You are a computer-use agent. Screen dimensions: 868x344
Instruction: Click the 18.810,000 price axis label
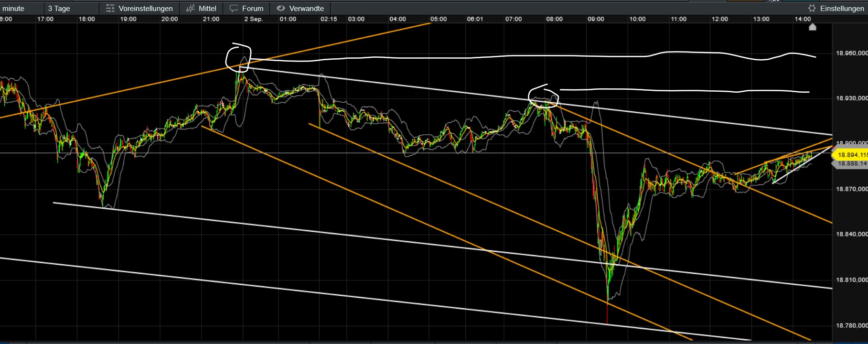(852, 280)
